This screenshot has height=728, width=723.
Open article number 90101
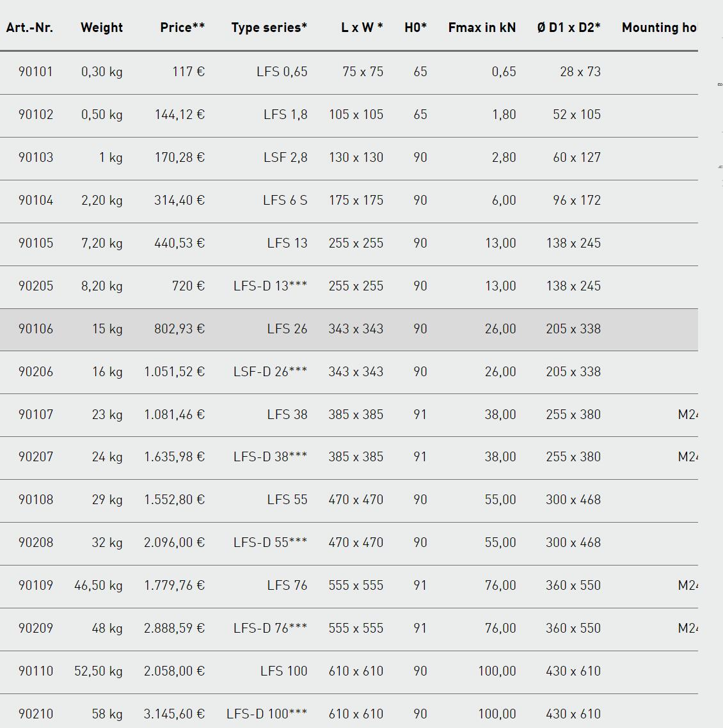35,72
